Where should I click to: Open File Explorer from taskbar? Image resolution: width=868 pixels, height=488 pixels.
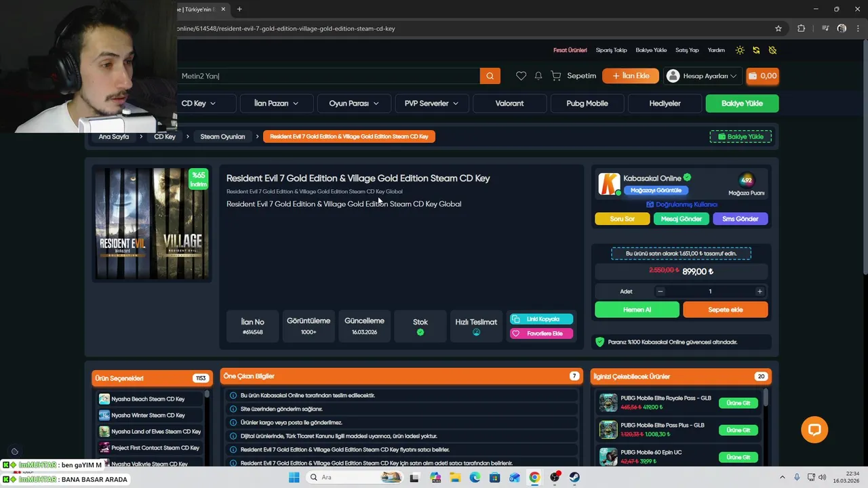click(x=455, y=478)
